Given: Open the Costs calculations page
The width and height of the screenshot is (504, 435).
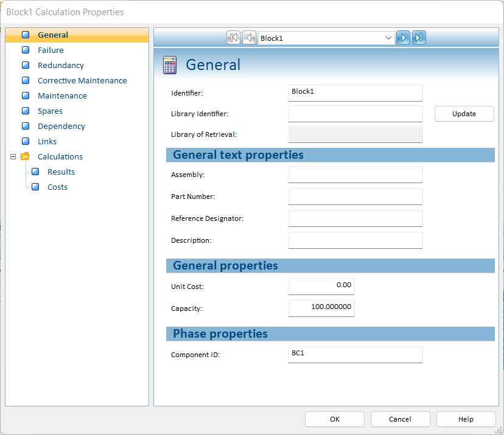Looking at the screenshot, I should click(58, 187).
